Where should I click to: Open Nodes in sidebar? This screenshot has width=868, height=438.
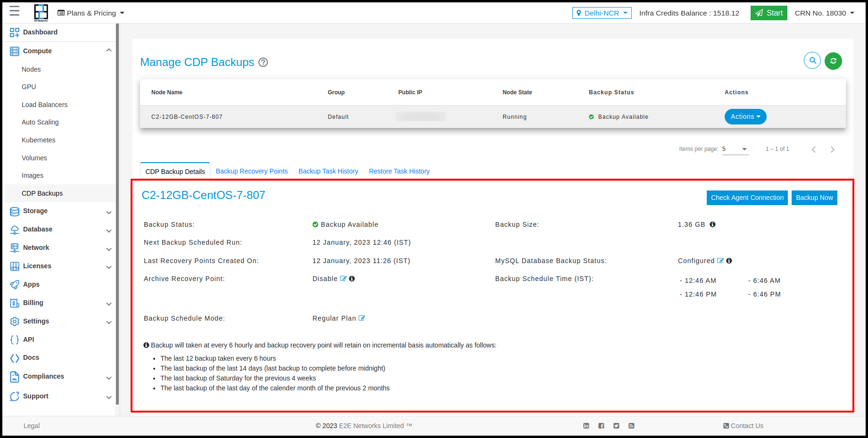coord(31,69)
